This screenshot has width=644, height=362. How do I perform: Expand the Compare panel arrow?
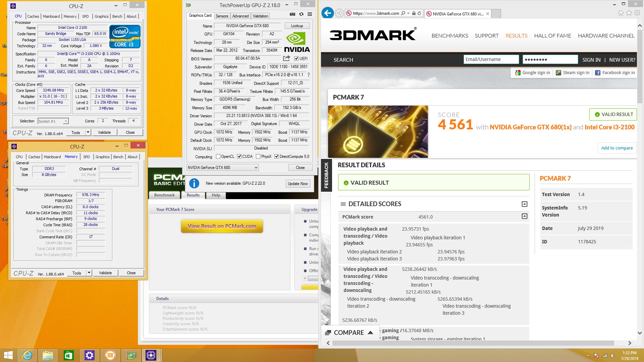pyautogui.click(x=371, y=333)
